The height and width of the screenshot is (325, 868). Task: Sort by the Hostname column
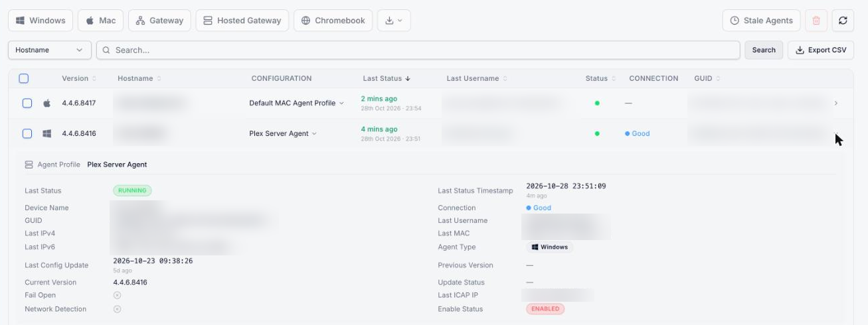[139, 78]
